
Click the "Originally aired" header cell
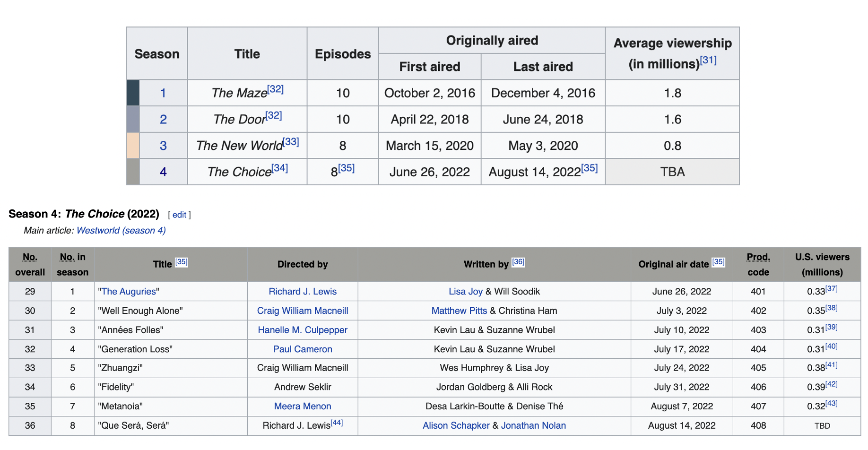click(492, 41)
